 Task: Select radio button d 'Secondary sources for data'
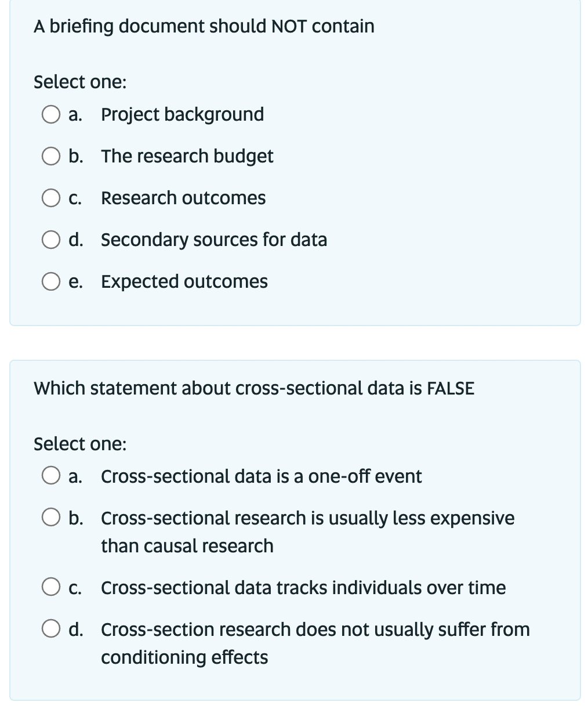[x=51, y=240]
